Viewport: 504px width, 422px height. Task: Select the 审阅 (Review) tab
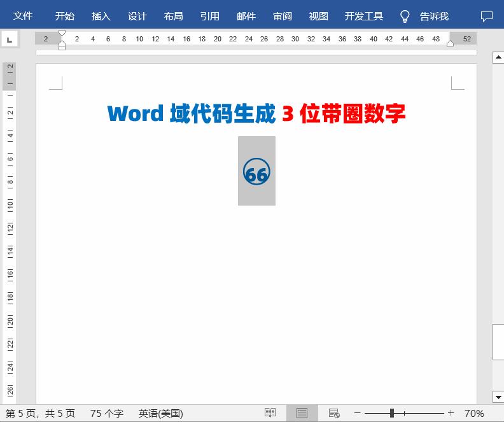coord(283,16)
